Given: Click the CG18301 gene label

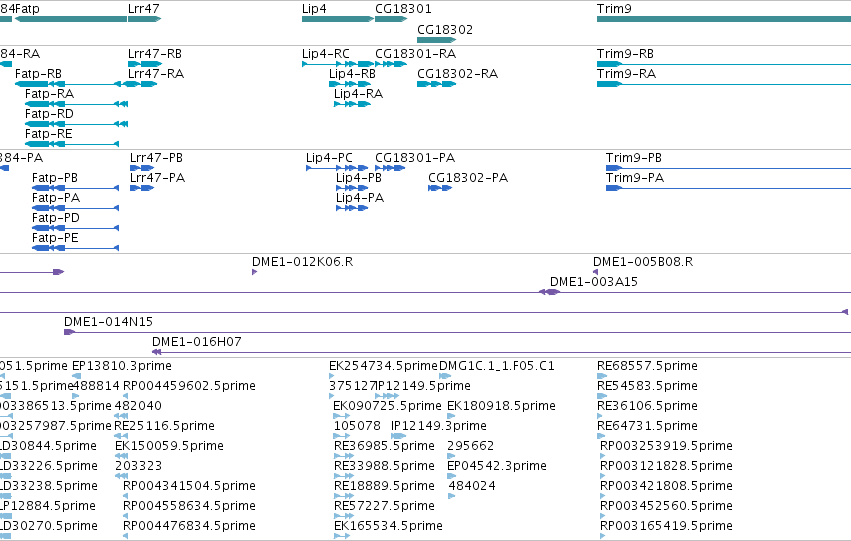Looking at the screenshot, I should [x=403, y=9].
